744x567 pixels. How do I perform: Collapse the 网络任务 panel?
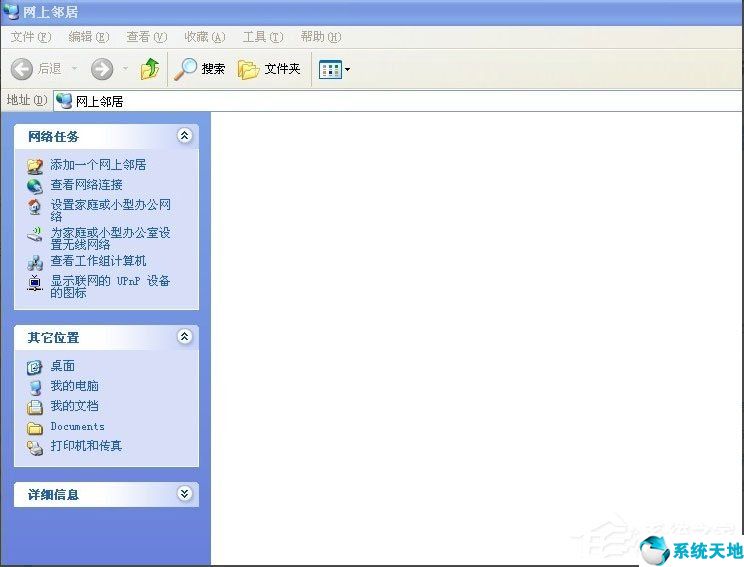point(185,136)
